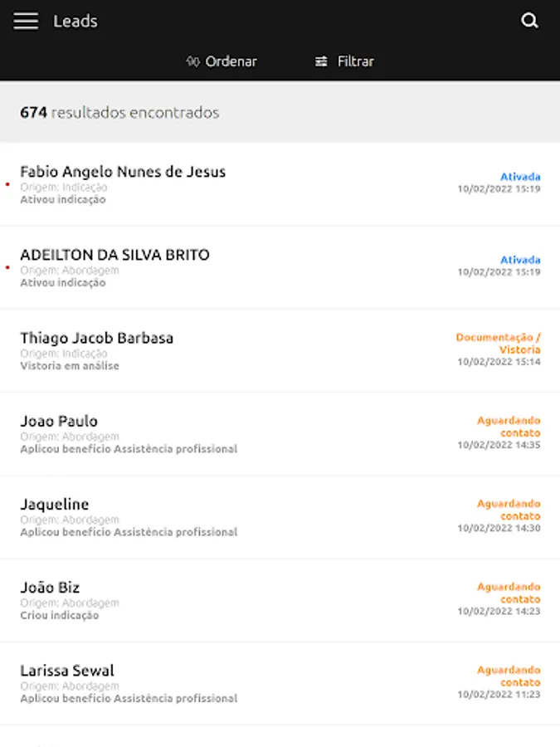Open lead Fabio Angelo Nunes de Jesus

280,184
